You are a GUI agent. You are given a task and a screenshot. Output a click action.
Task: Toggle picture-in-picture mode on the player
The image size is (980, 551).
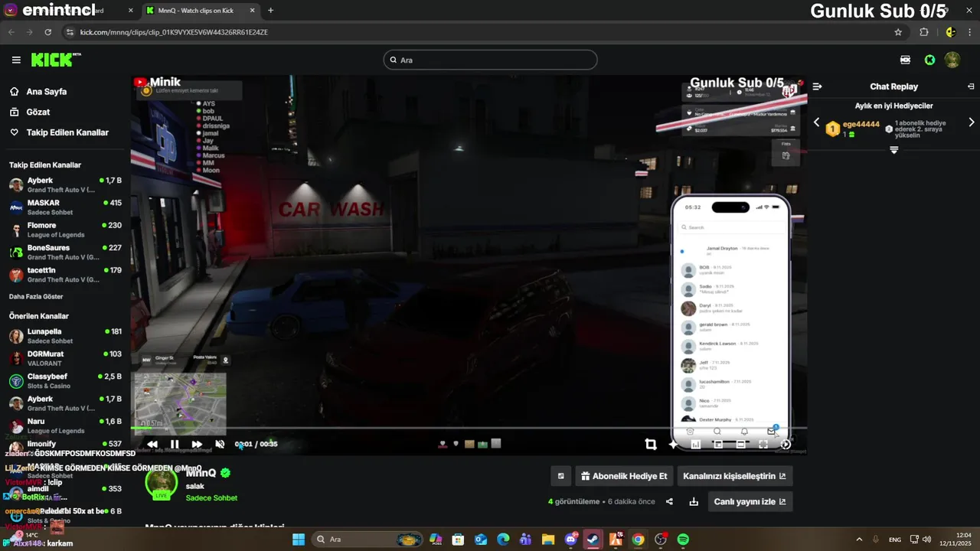point(718,444)
